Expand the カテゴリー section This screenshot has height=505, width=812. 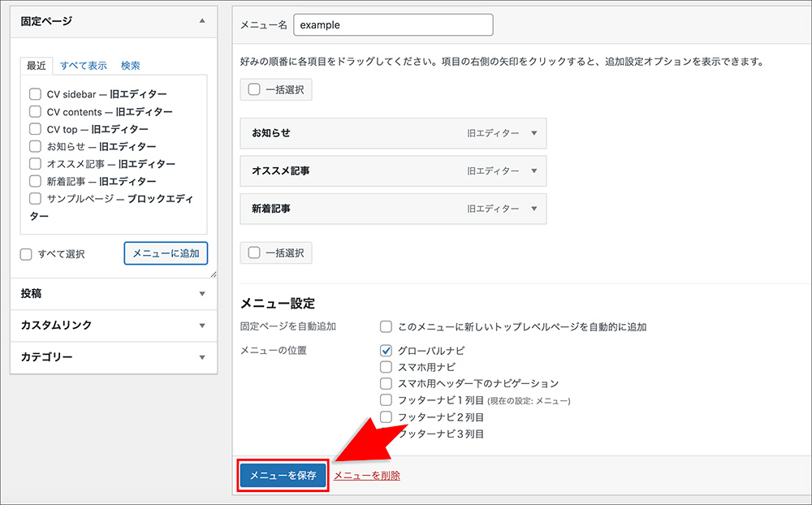[x=202, y=357]
